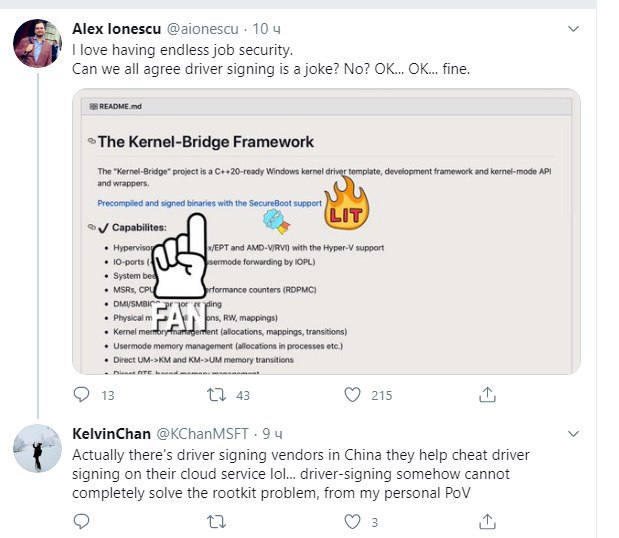Like KelvinChan's reply

352,521
